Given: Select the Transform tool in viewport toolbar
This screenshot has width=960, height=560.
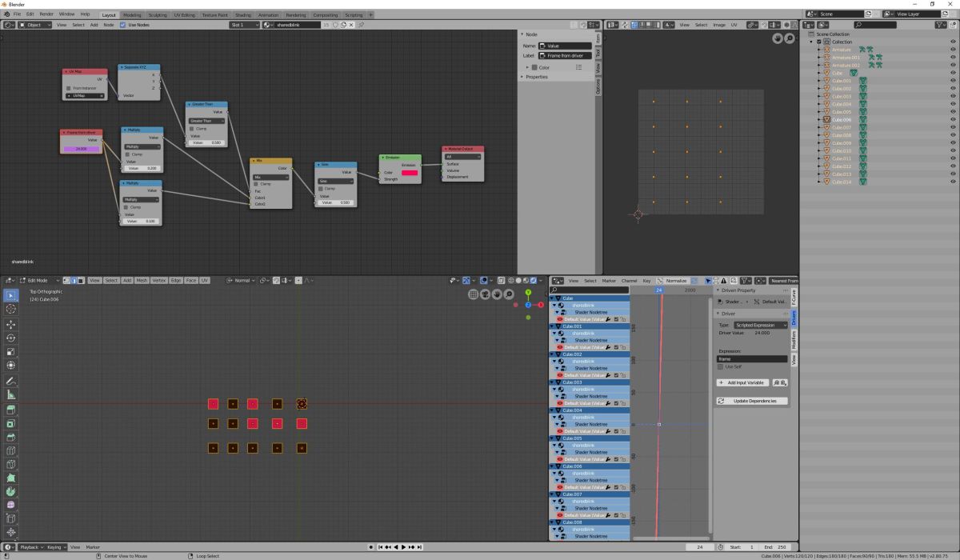Looking at the screenshot, I should pos(11,366).
